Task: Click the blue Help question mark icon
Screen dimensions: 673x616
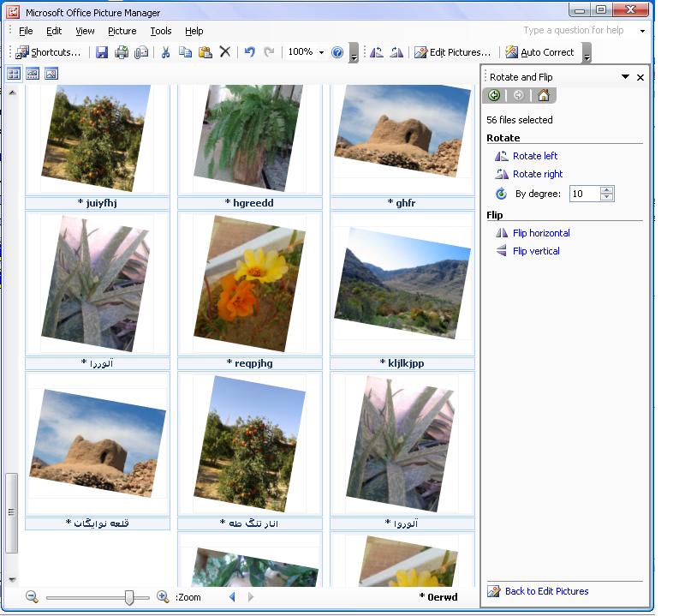Action: click(x=338, y=52)
